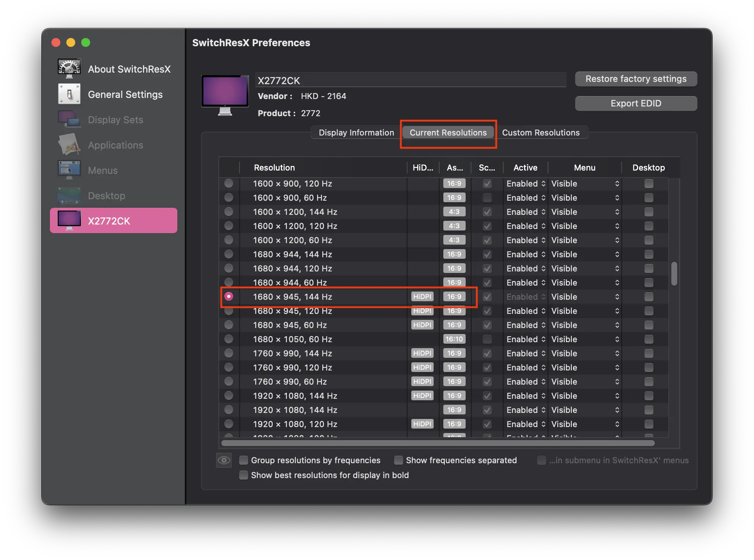Switch to Display Information tab
The height and width of the screenshot is (560, 754).
tap(356, 133)
